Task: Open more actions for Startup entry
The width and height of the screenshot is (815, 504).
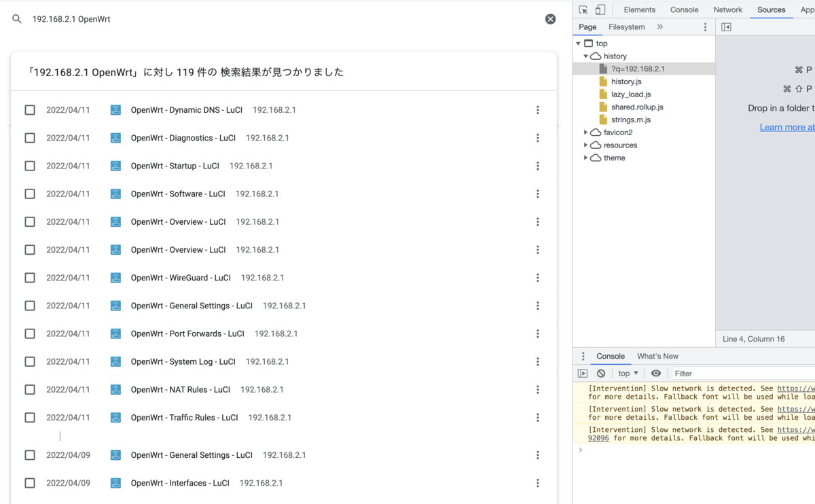Action: [537, 166]
